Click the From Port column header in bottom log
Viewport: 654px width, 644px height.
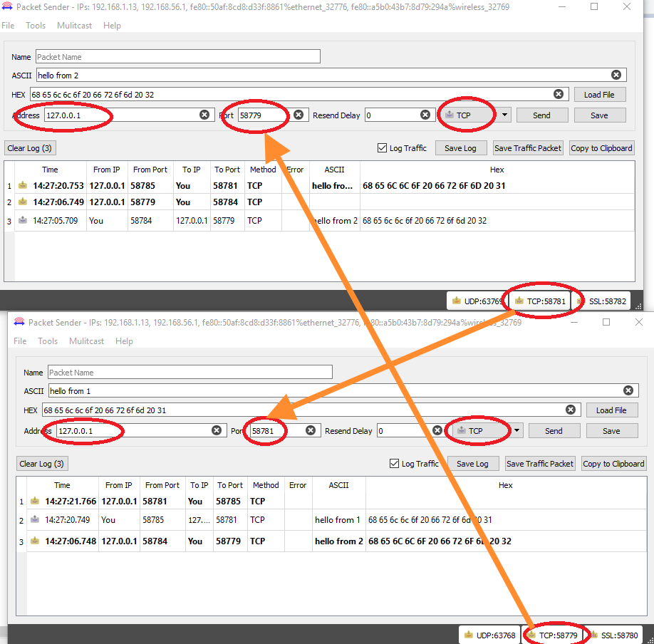[162, 485]
